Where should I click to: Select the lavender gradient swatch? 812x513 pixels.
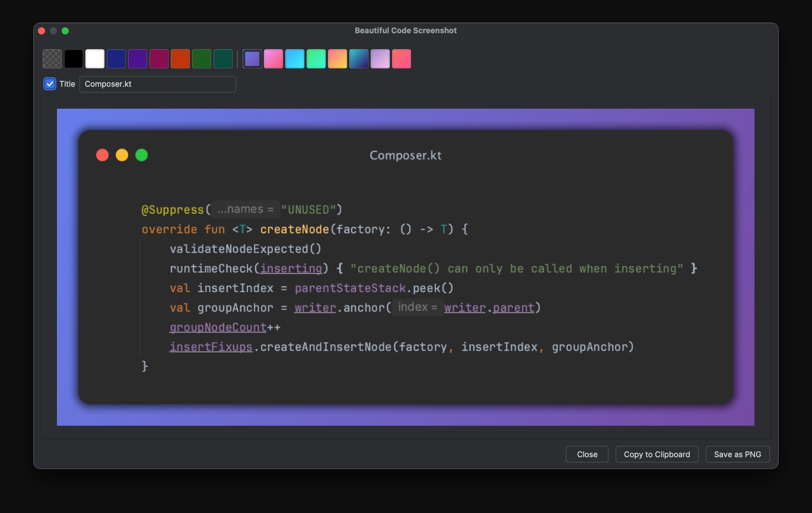click(x=380, y=58)
